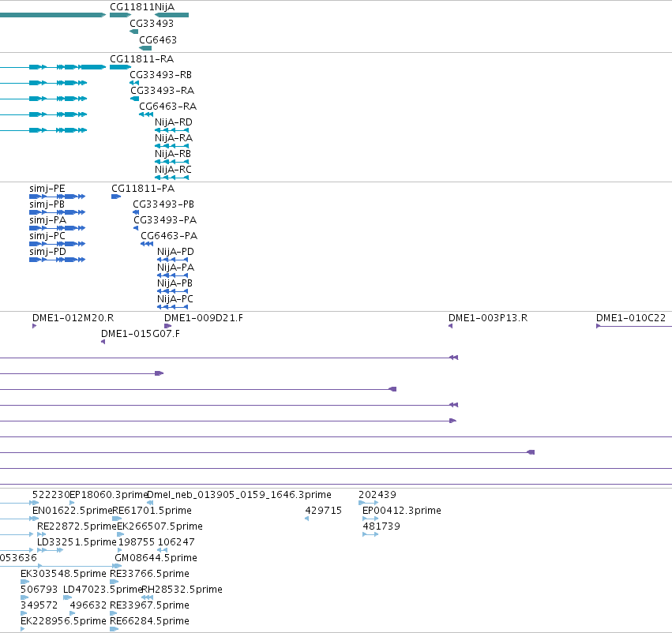Select RE22872.5prime EST
Screen dimensions: 672x633
[x=77, y=526]
